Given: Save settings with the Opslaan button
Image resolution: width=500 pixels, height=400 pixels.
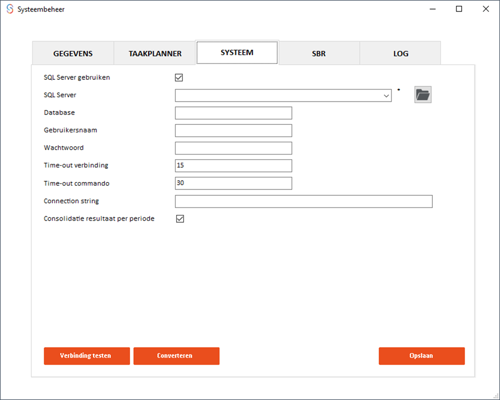Looking at the screenshot, I should click(422, 356).
